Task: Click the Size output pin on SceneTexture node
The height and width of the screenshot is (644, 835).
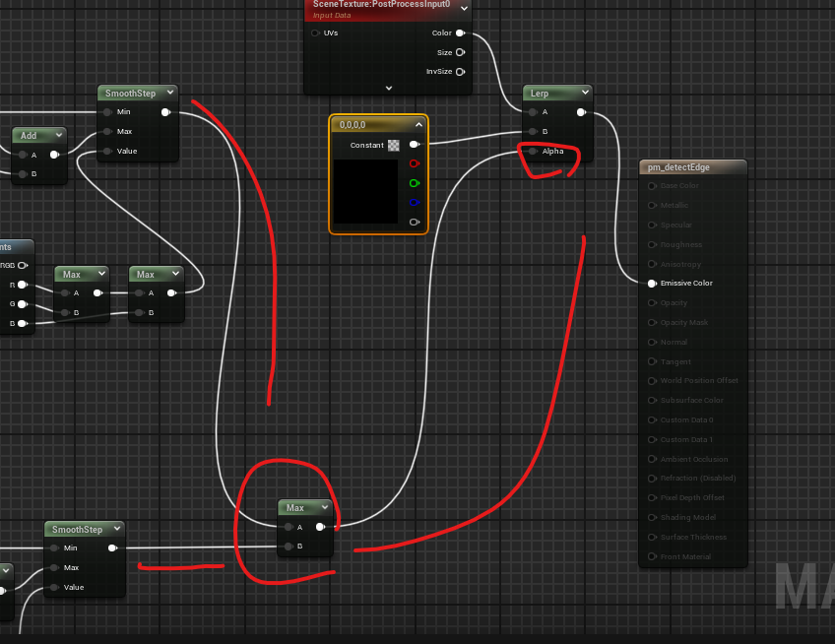Action: click(461, 52)
